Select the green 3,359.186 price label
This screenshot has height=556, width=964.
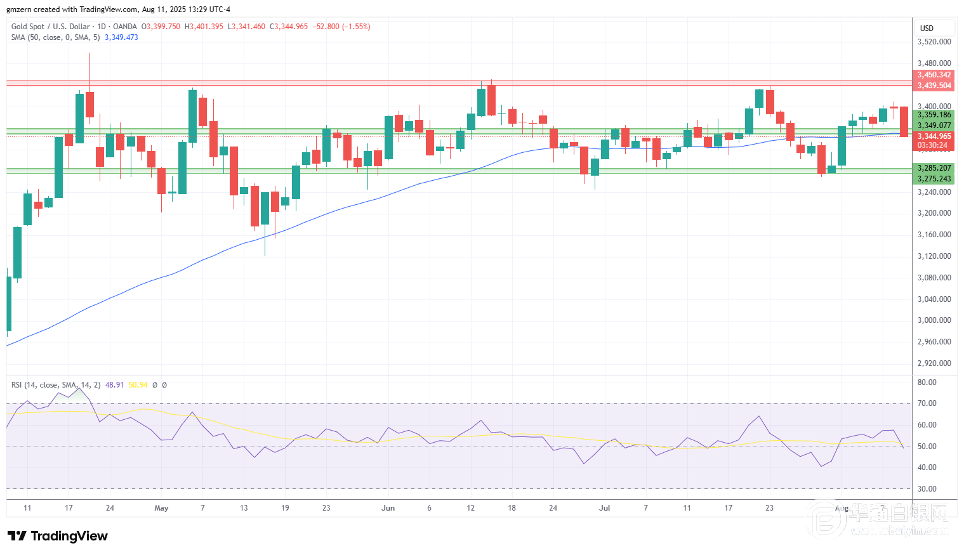[x=934, y=115]
